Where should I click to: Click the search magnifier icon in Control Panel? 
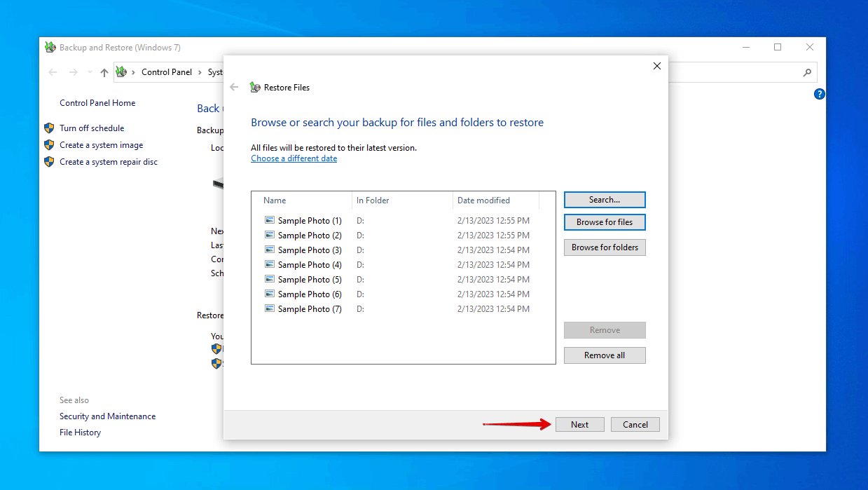807,72
